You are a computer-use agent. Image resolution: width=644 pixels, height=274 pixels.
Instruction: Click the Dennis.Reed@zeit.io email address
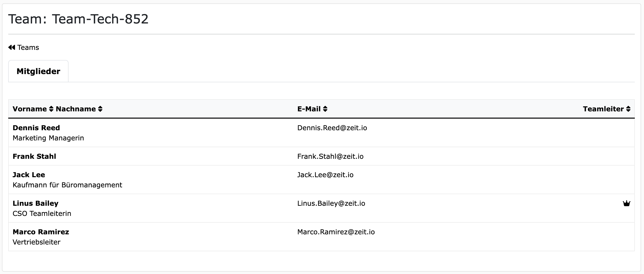[x=332, y=128]
